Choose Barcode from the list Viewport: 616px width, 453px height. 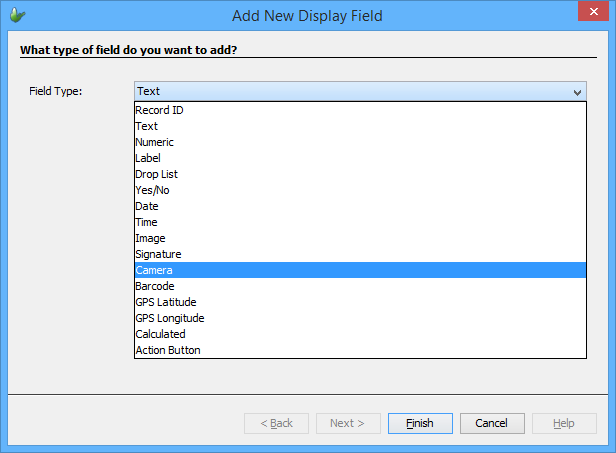coord(155,286)
